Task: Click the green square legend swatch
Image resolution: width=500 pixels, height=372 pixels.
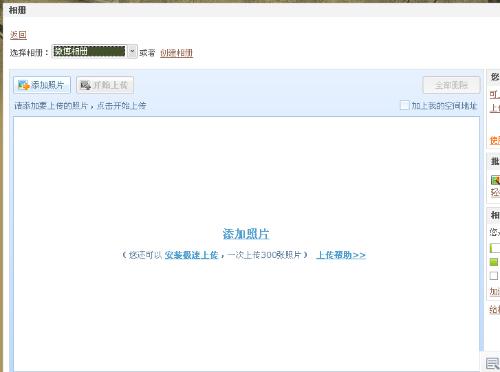Action: (x=494, y=262)
